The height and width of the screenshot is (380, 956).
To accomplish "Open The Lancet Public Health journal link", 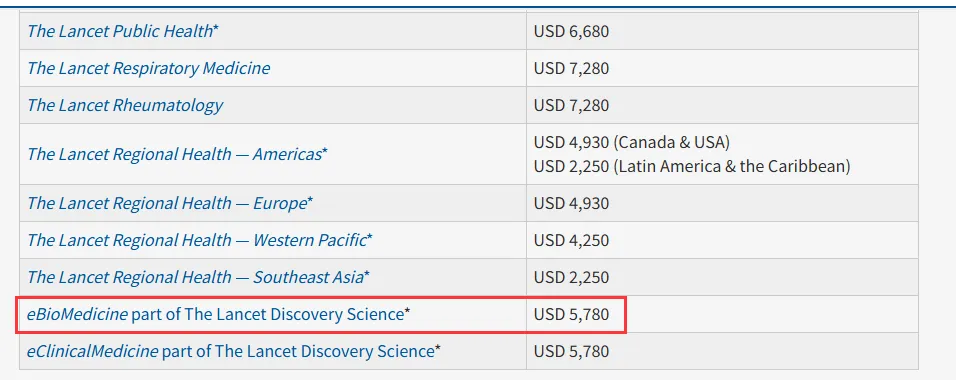I will click(x=120, y=31).
